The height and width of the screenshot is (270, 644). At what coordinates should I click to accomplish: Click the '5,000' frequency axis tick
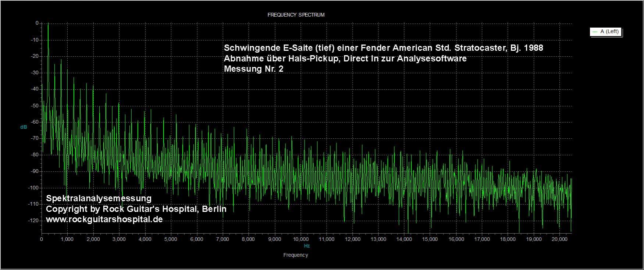point(171,239)
